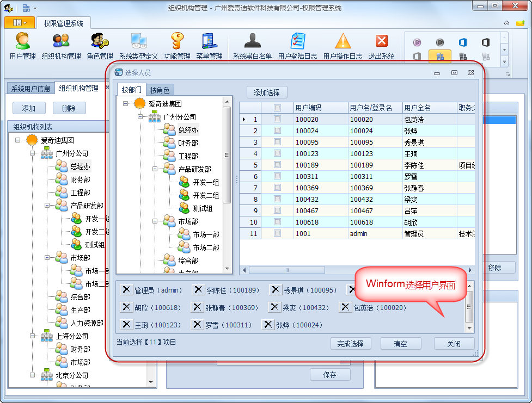
Task: Remove 包英浩 (100020) from selection
Action: [x=345, y=307]
